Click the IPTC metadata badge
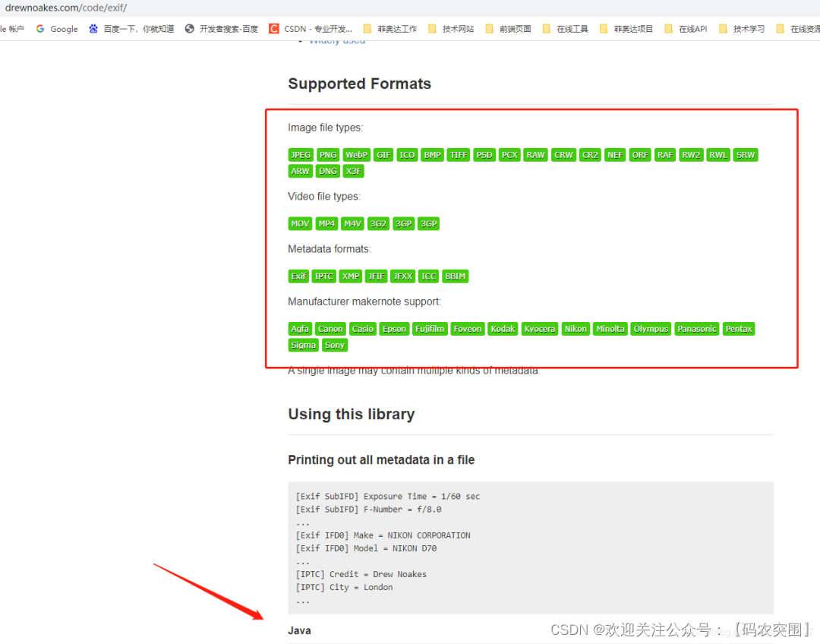 pos(323,276)
